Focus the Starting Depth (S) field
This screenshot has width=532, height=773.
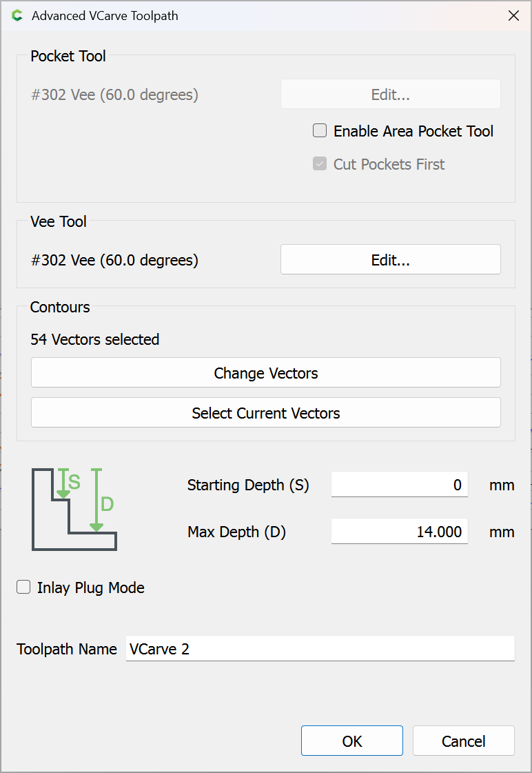[x=400, y=485]
